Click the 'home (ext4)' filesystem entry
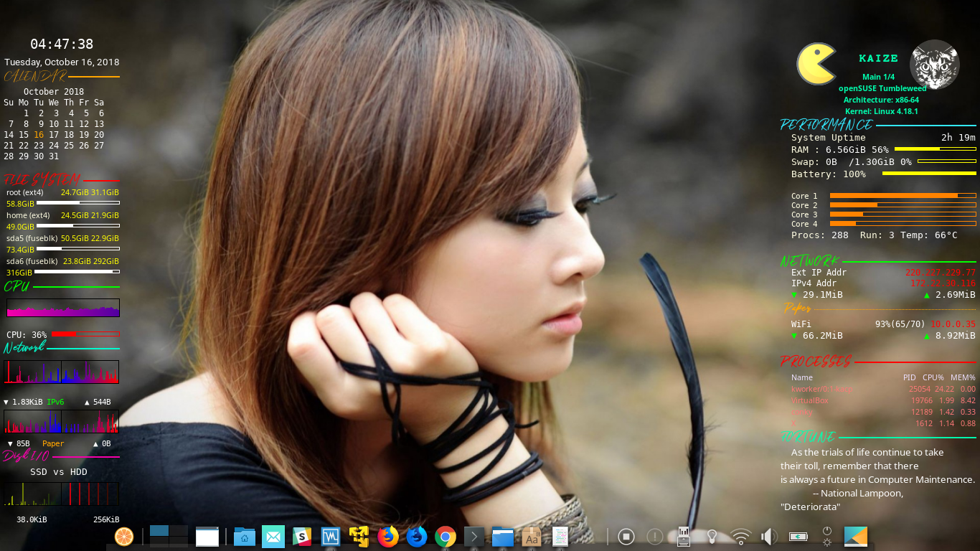 28,215
